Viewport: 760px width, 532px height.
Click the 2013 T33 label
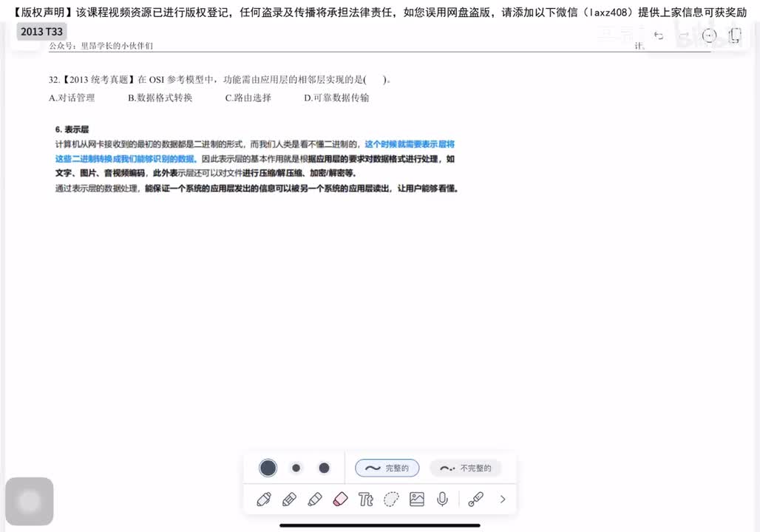pos(41,32)
